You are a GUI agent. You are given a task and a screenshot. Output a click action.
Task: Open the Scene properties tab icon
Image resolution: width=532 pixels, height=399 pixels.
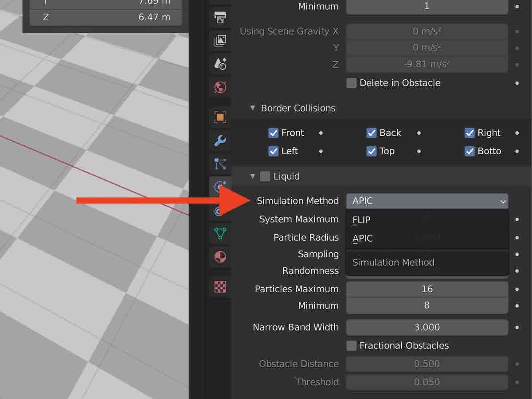220,64
